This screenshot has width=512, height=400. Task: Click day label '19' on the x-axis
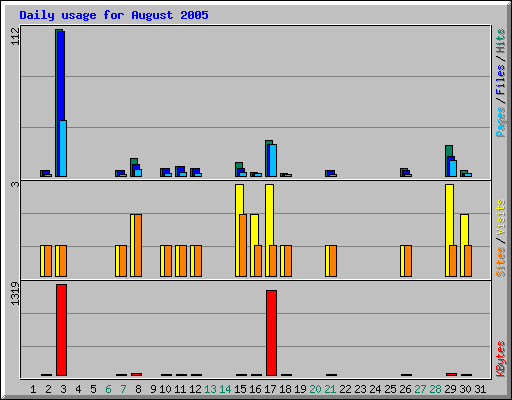click(300, 389)
